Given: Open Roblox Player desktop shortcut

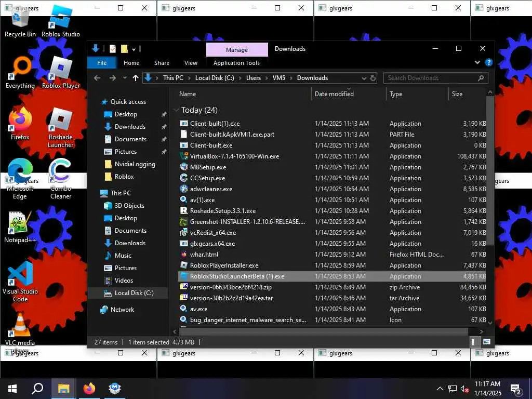Looking at the screenshot, I should (61, 73).
